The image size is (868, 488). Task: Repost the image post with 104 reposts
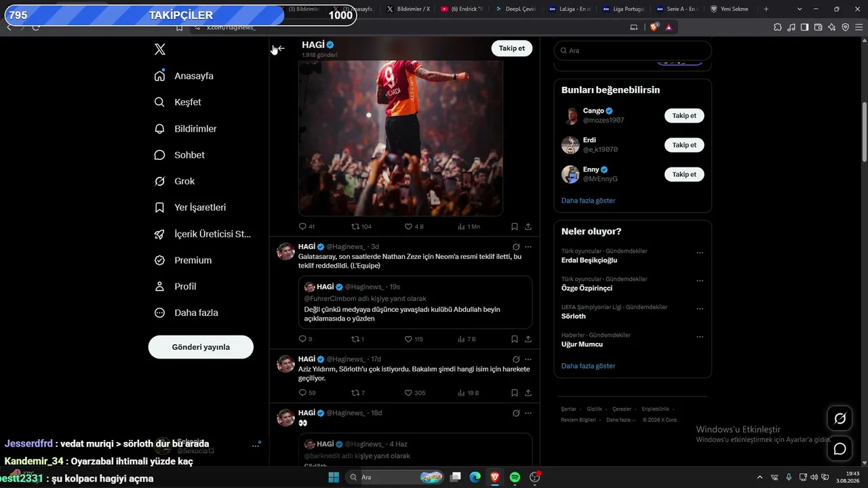coord(361,226)
